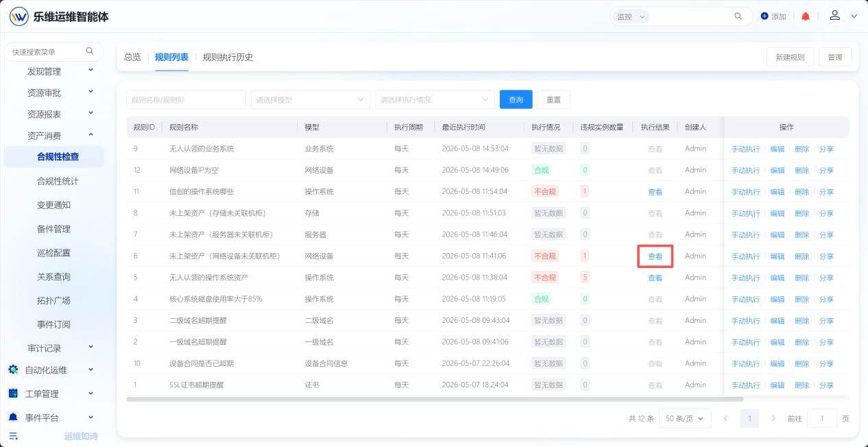Viewport: 868px width, 447px height.
Task: Click page number 1 button
Action: click(749, 418)
